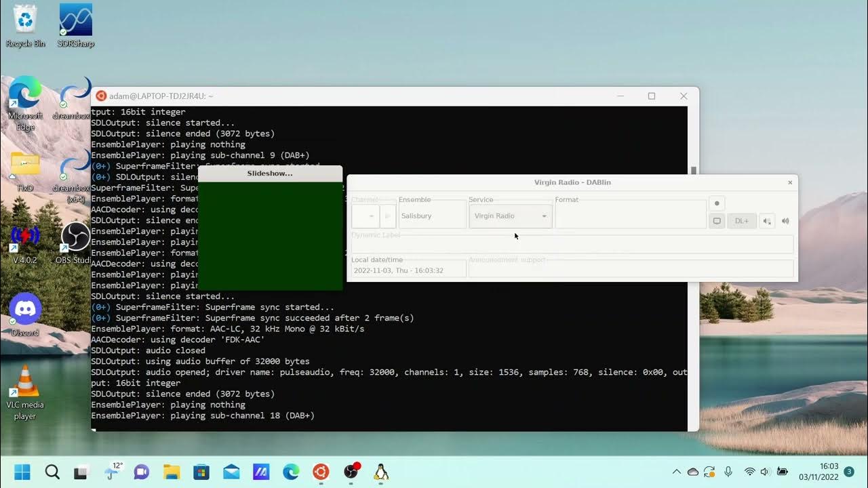Open Task View on the taskbar
Image resolution: width=868 pixels, height=488 pixels.
(82, 472)
